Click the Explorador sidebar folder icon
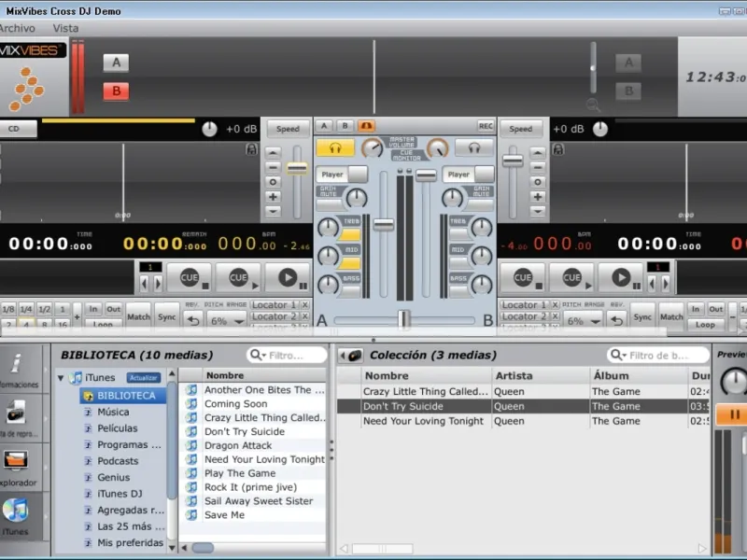Image resolution: width=747 pixels, height=560 pixels. 16,459
